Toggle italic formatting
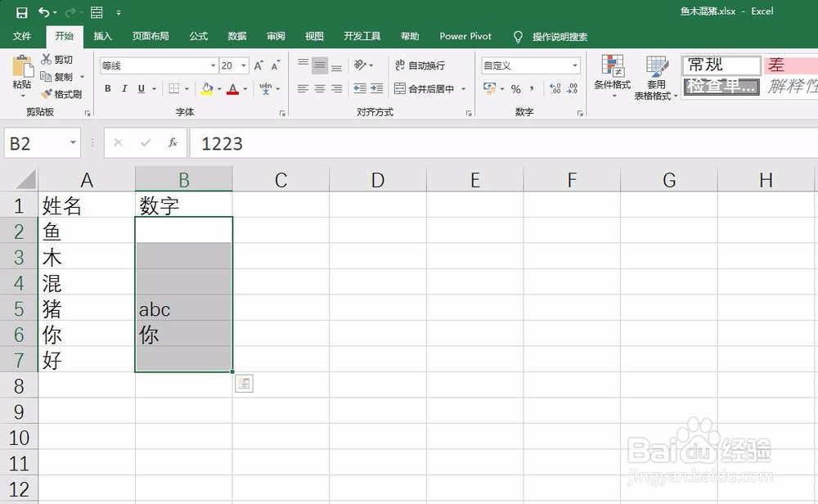Screen dimensions: 818x504 coord(124,88)
